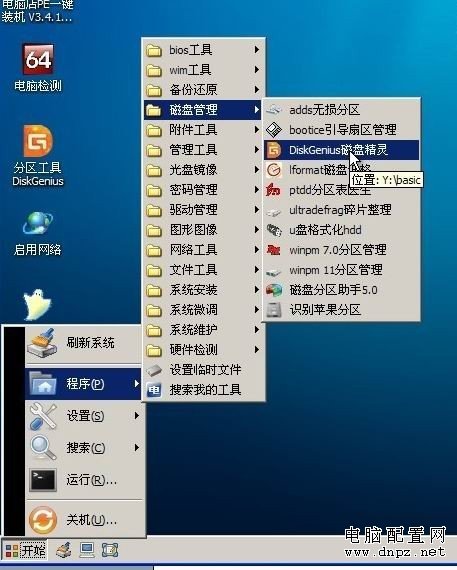Image resolution: width=457 pixels, height=570 pixels.
Task: Click the 备份还原 folder item
Action: 203,90
